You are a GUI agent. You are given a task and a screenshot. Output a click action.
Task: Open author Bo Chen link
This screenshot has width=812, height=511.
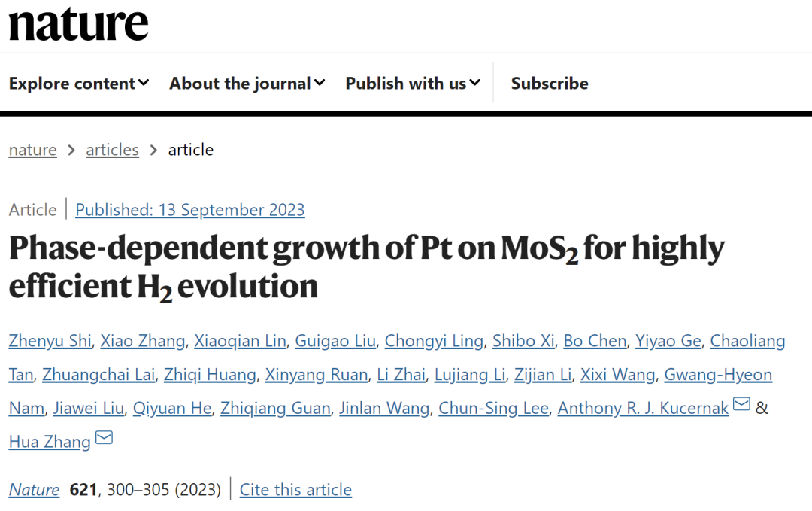pyautogui.click(x=595, y=341)
